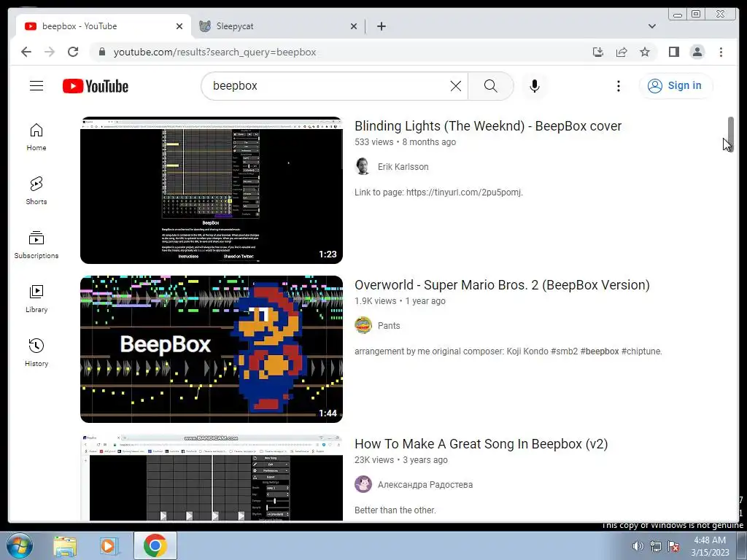The image size is (747, 560).
Task: Click the tinyurl link description text
Action: 438,192
